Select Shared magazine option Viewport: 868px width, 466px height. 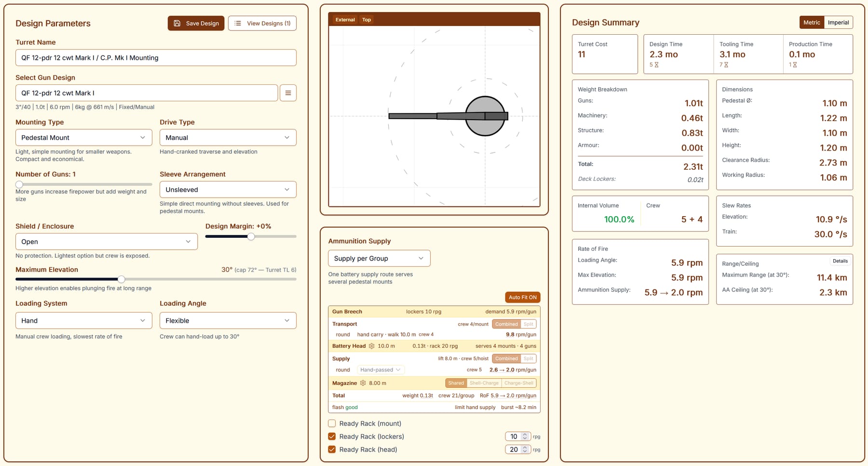click(456, 383)
